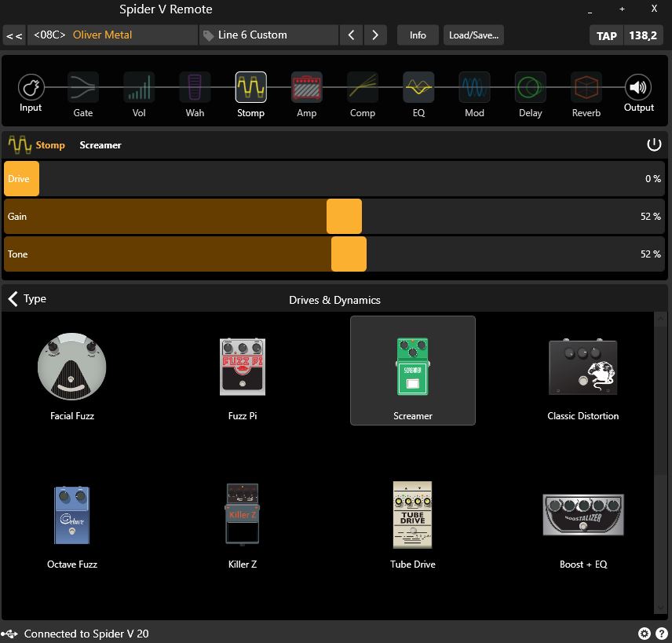The height and width of the screenshot is (643, 672).
Task: Go back with the Type chevron
Action: [x=13, y=299]
